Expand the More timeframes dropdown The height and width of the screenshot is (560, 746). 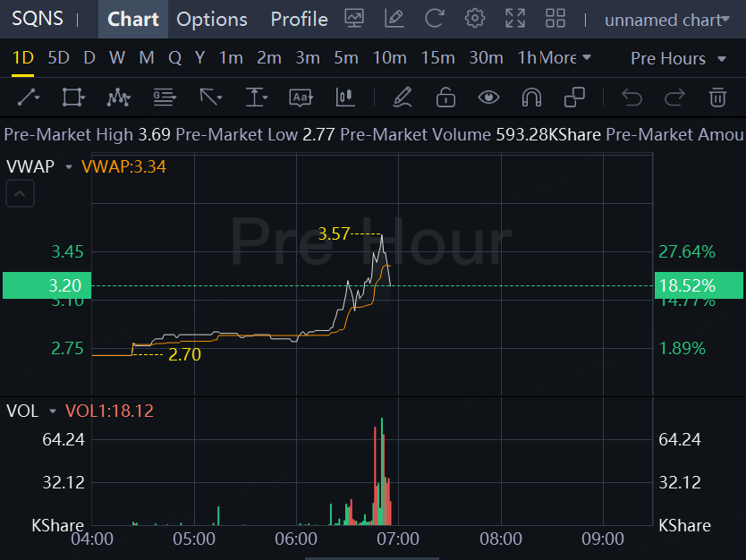click(x=565, y=58)
